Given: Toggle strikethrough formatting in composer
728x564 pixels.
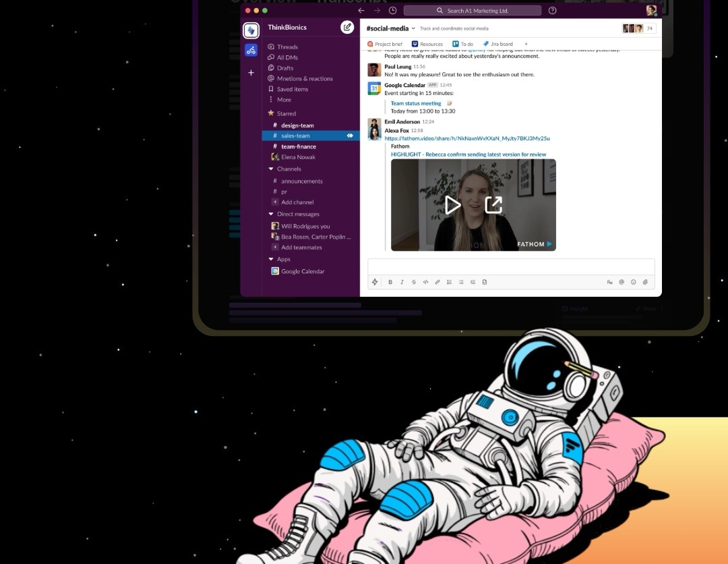Looking at the screenshot, I should point(414,282).
